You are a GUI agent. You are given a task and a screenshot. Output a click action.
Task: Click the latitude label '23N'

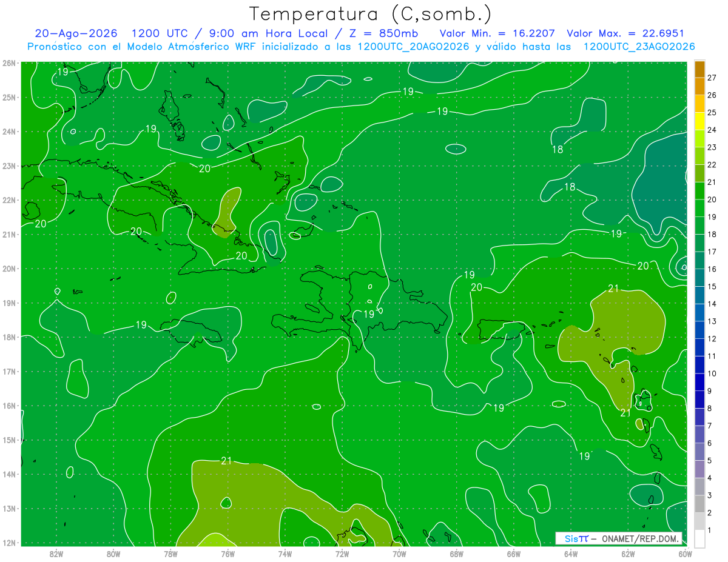[9, 166]
